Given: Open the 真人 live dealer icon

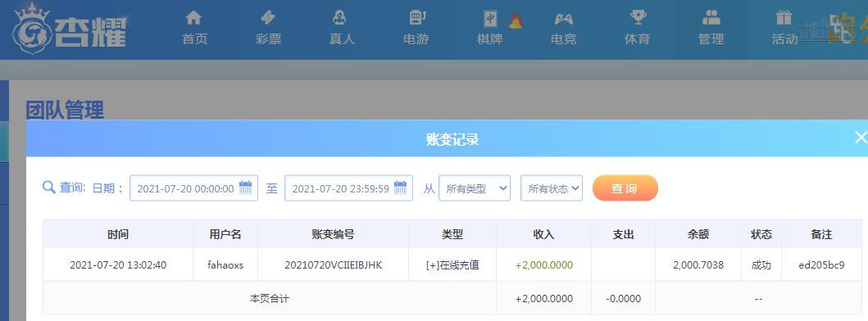Looking at the screenshot, I should pos(339,18).
